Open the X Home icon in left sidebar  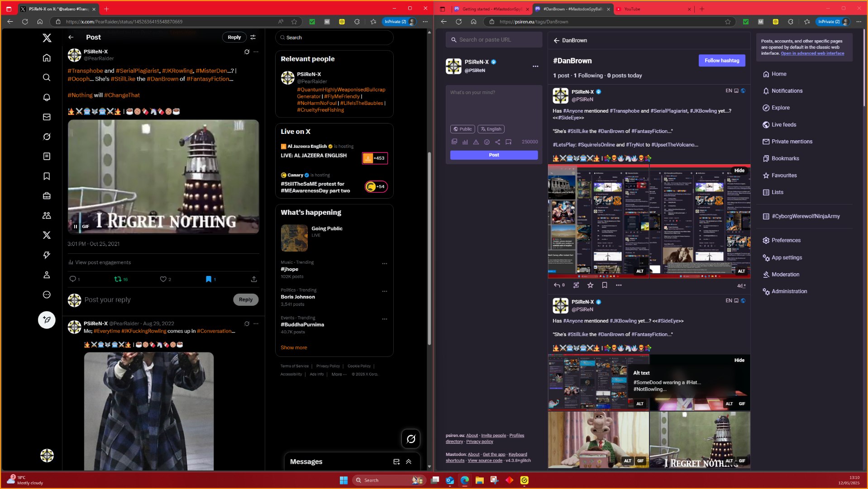47,57
